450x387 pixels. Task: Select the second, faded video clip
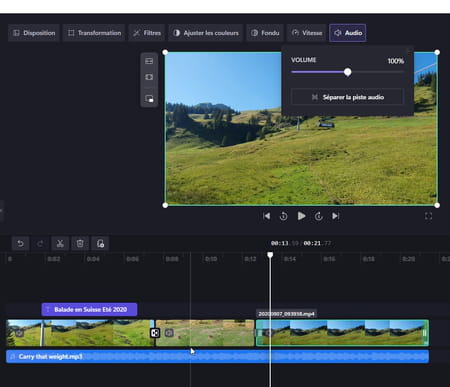205,333
